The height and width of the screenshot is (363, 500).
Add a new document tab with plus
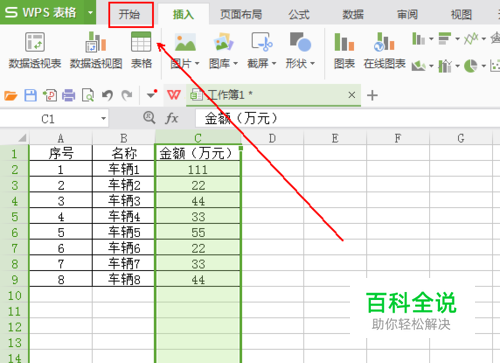pos(372,96)
